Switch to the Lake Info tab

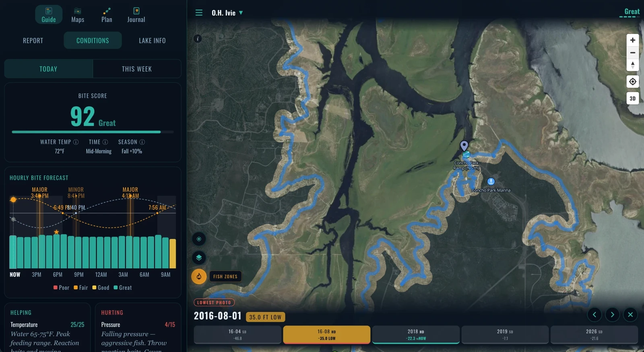(152, 41)
